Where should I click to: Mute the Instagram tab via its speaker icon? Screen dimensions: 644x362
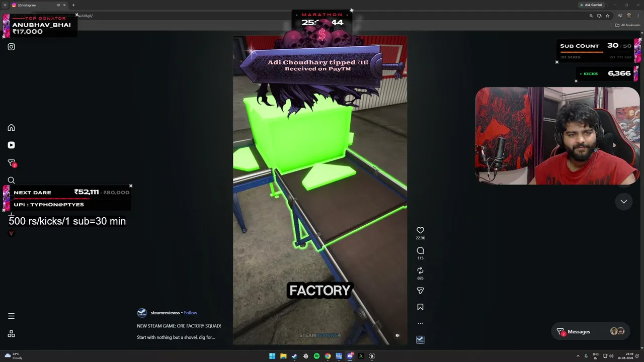(58, 5)
